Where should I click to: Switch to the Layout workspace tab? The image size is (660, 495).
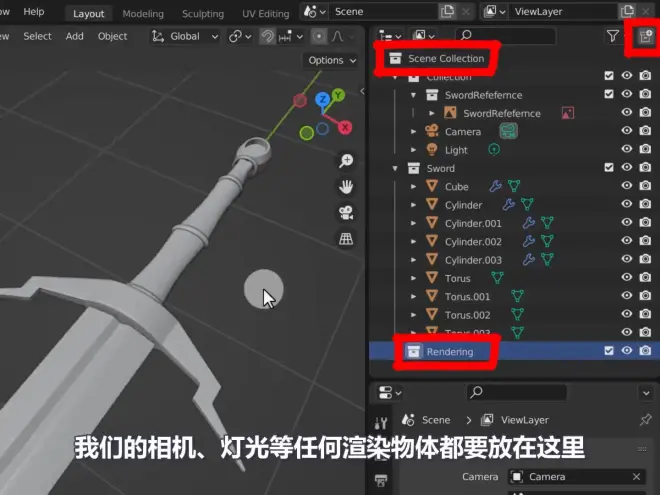88,14
